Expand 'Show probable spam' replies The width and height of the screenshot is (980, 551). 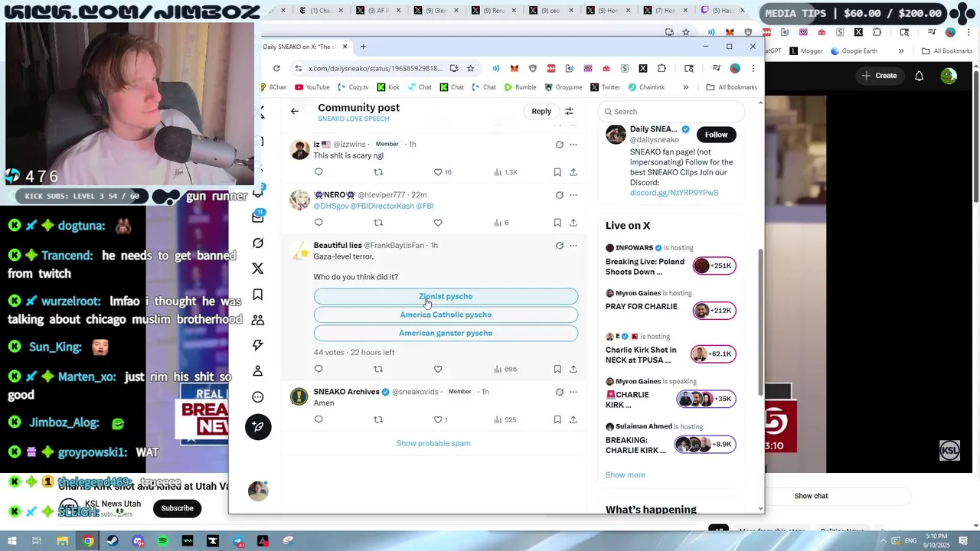tap(433, 443)
